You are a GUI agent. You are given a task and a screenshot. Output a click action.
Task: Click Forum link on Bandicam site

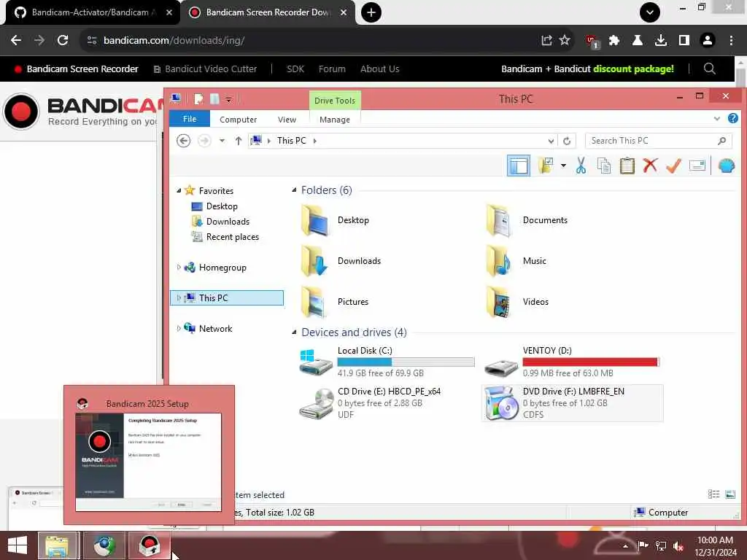[x=332, y=69]
